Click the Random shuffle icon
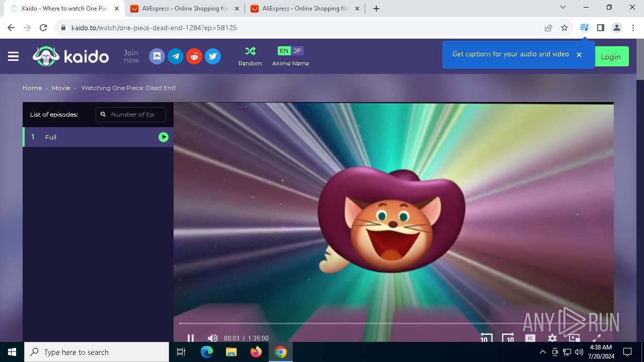The image size is (644, 362). click(x=250, y=51)
